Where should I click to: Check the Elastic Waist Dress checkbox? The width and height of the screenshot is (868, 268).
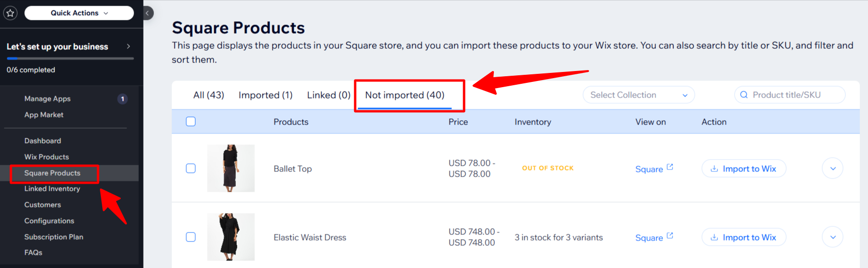point(191,237)
